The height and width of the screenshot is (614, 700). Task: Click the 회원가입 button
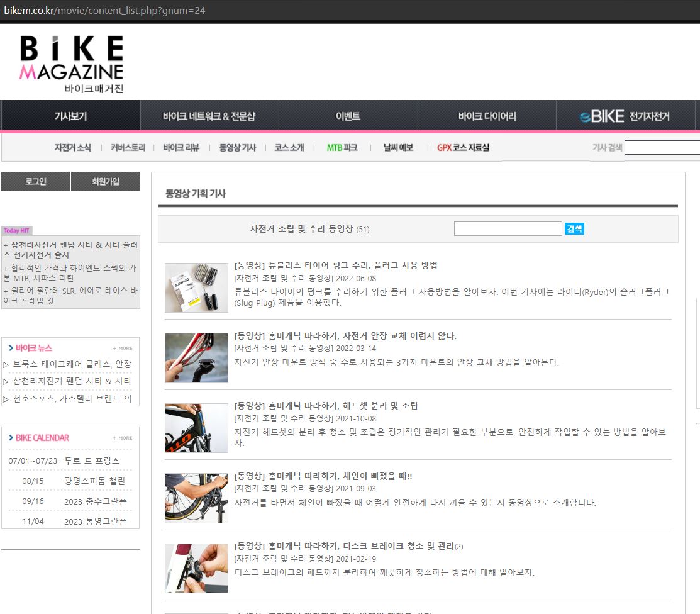tap(105, 182)
